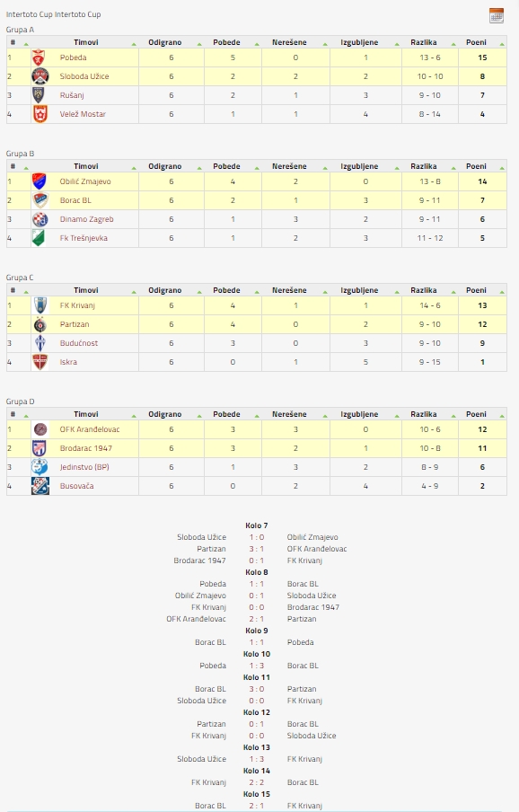Click Kolo 7 Partizan vs OFK Aranđelovac score
This screenshot has height=812, width=519.
point(256,549)
